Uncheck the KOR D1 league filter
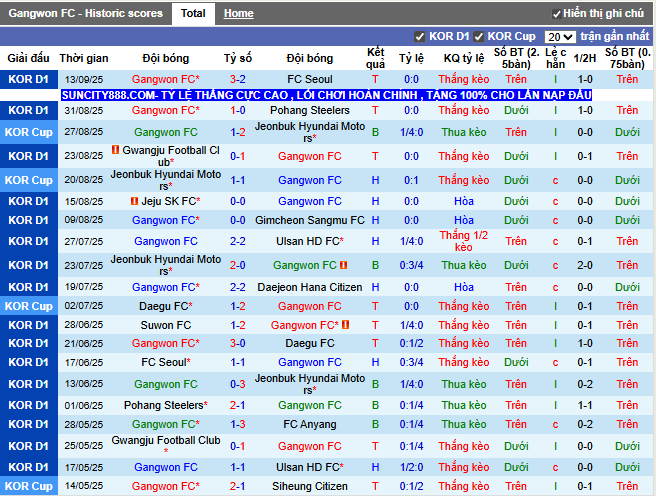 tap(420, 37)
